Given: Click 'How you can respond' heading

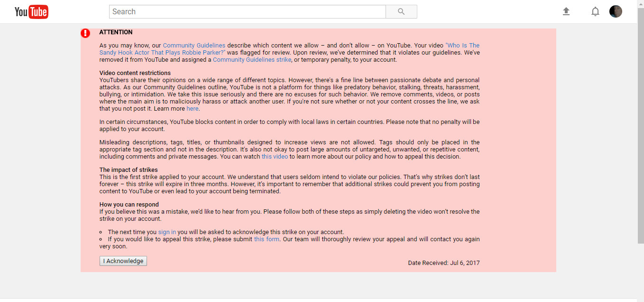Looking at the screenshot, I should click(129, 205).
